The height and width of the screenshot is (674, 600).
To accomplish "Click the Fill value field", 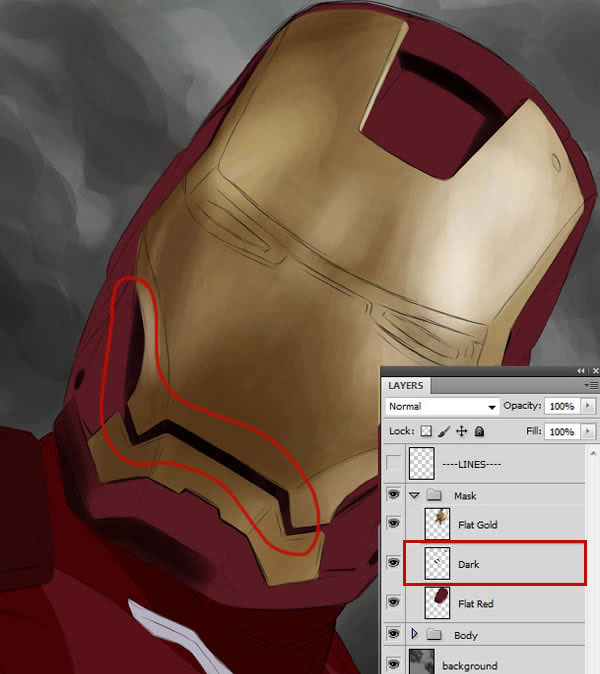I will coord(562,431).
